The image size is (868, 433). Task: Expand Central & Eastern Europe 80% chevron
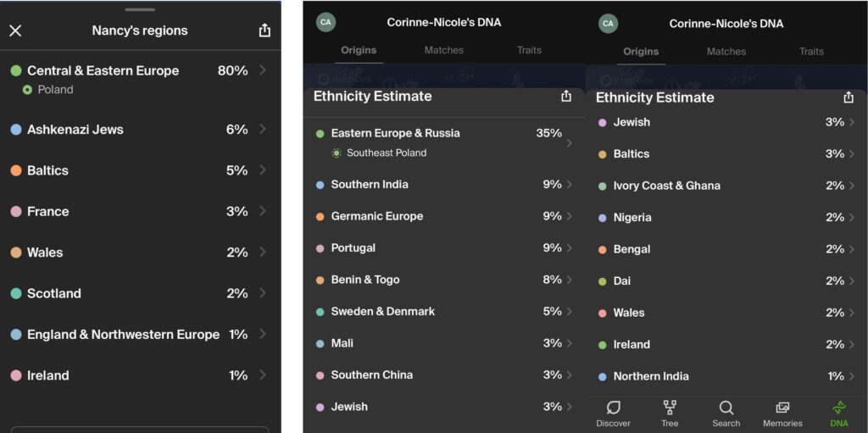263,70
